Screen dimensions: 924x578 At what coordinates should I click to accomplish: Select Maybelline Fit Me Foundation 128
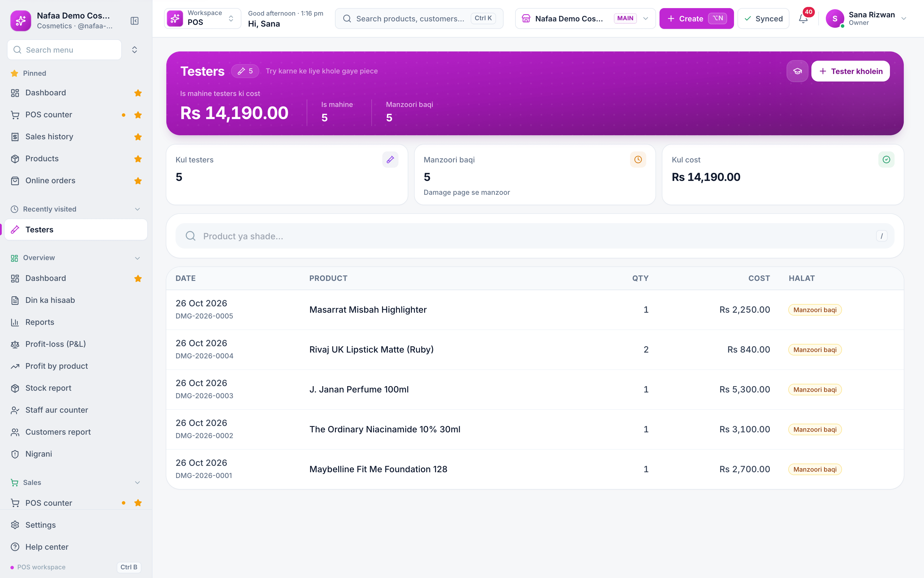378,469
